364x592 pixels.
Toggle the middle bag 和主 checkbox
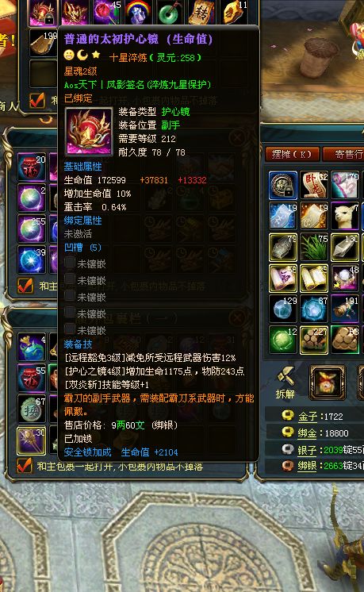click(25, 286)
